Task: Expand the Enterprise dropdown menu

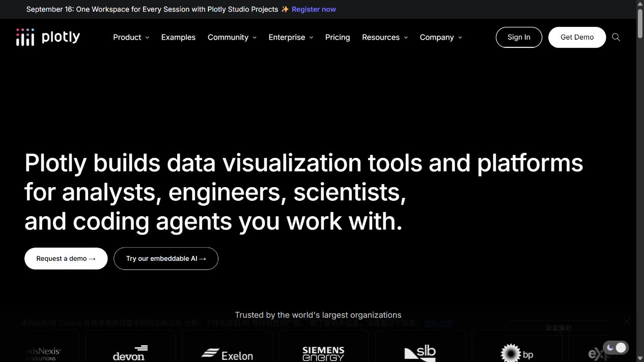Action: [291, 37]
